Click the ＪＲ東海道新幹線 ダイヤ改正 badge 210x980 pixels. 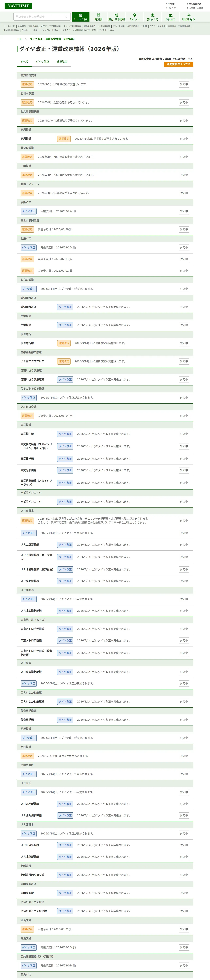point(65,672)
